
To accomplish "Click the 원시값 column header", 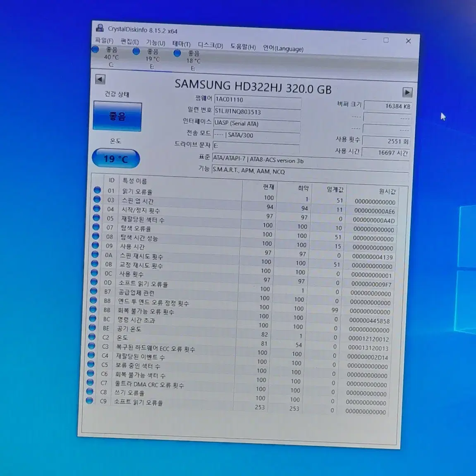I will tap(373, 191).
